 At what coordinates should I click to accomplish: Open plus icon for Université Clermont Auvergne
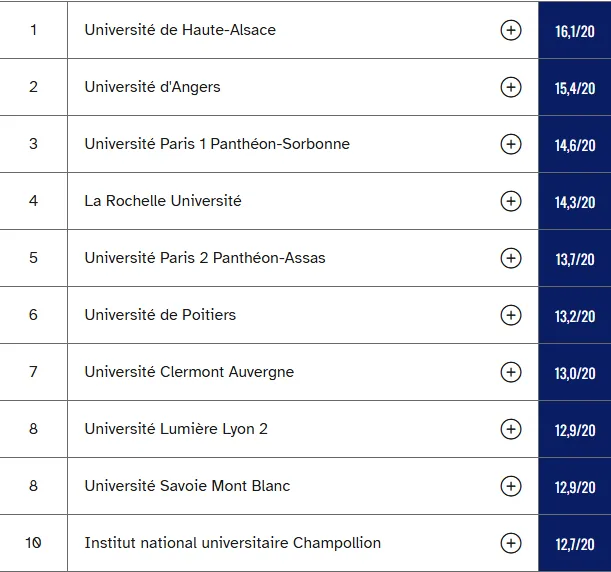(510, 372)
